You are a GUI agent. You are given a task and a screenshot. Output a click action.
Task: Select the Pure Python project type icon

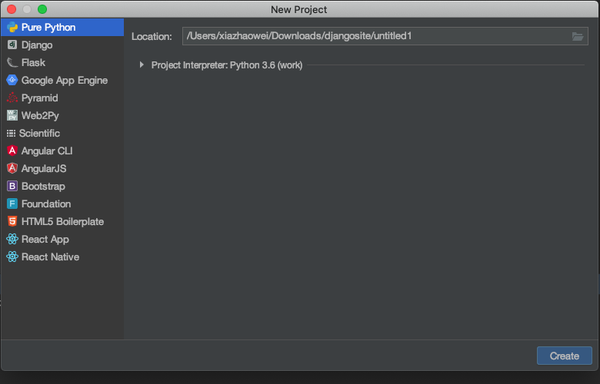click(12, 28)
